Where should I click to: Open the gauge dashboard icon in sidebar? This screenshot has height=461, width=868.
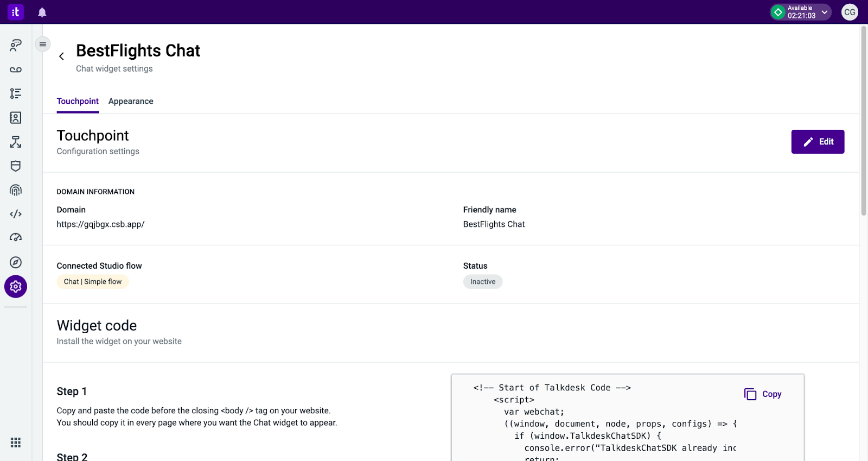pyautogui.click(x=16, y=237)
